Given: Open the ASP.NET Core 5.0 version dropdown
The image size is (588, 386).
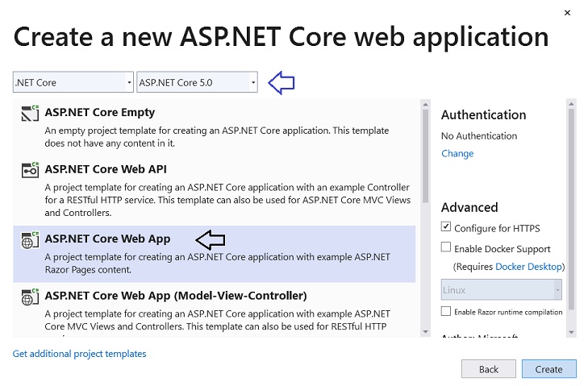Looking at the screenshot, I should click(198, 82).
